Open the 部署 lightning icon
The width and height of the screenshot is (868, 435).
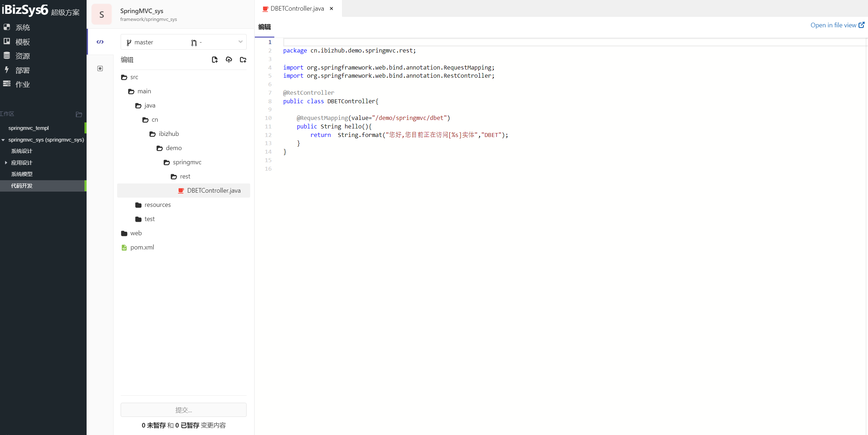point(7,70)
